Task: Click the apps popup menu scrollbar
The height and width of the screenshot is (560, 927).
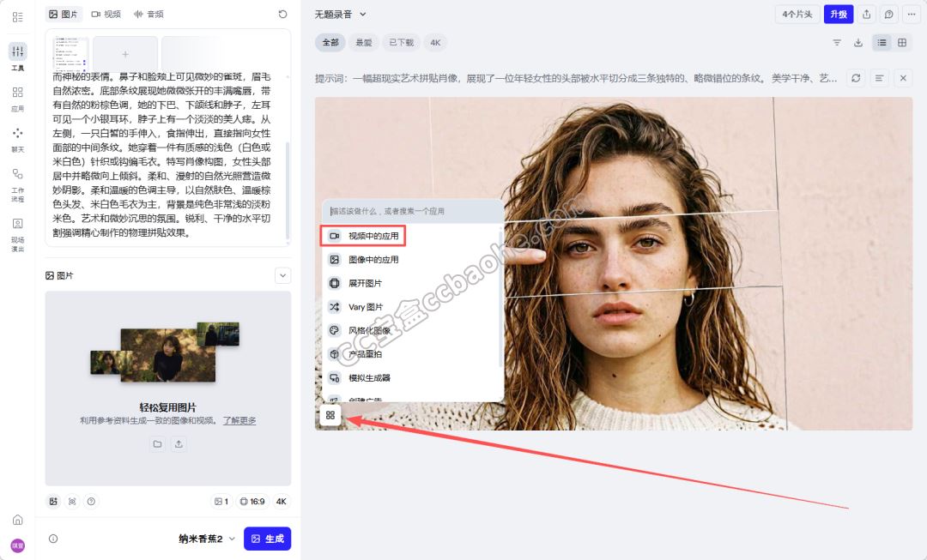Action: tap(501, 298)
